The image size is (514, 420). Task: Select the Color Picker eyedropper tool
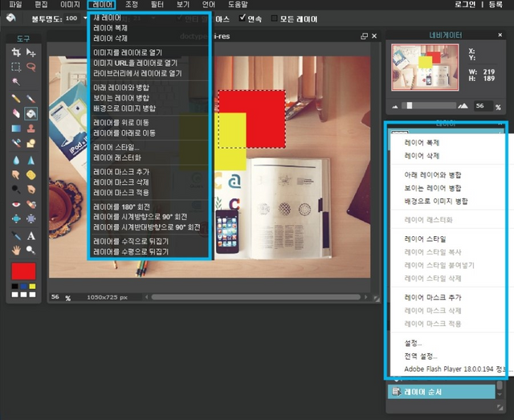[x=16, y=236]
